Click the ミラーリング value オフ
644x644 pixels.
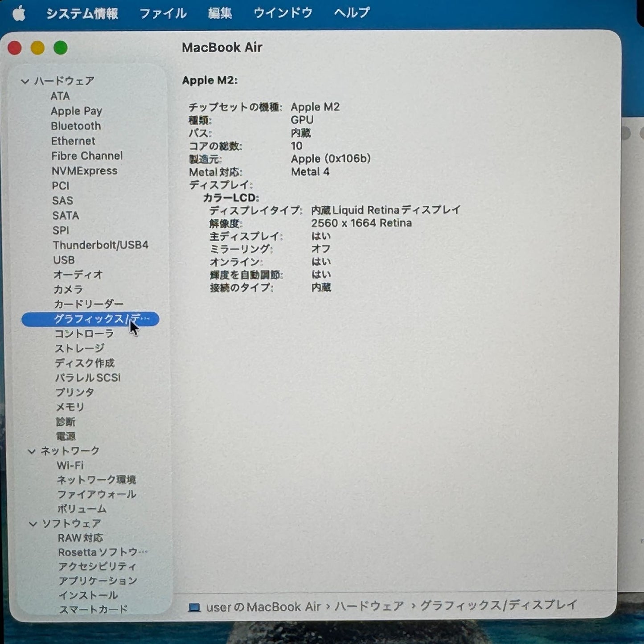tap(321, 249)
